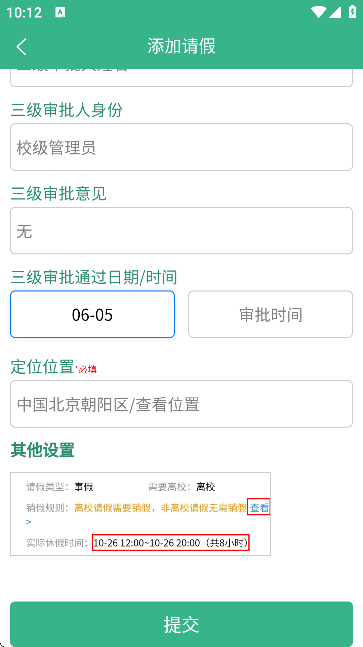Click the blue 查看 link in the rules image
This screenshot has height=647, width=363.
[259, 507]
